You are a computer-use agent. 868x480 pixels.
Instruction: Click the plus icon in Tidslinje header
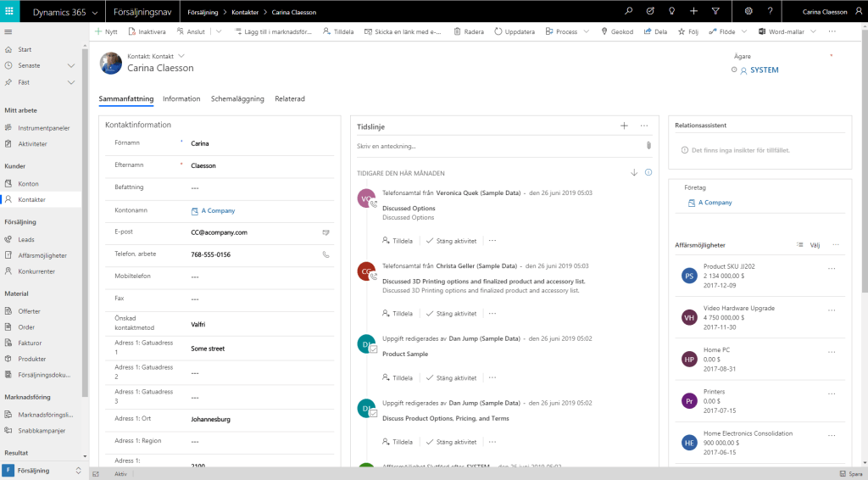[x=624, y=126]
